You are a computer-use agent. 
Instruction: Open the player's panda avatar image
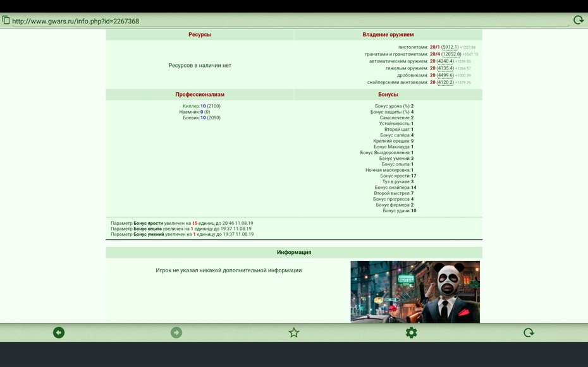pyautogui.click(x=415, y=292)
